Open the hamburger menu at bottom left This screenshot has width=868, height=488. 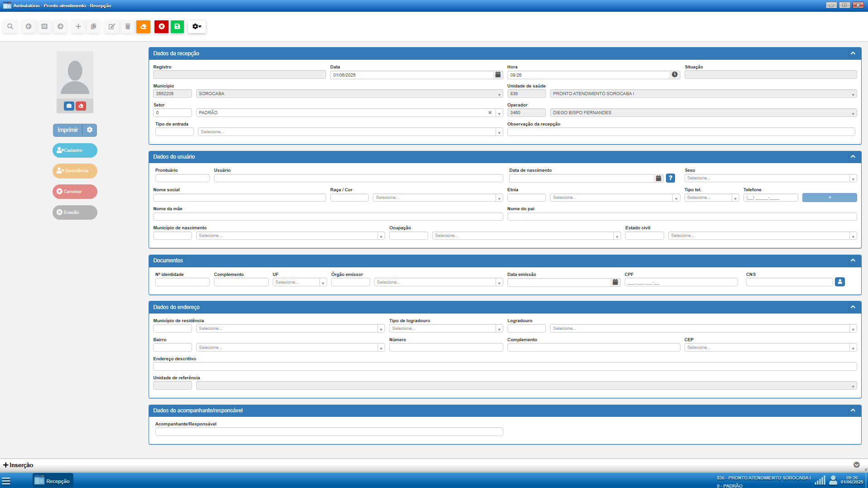(6, 481)
